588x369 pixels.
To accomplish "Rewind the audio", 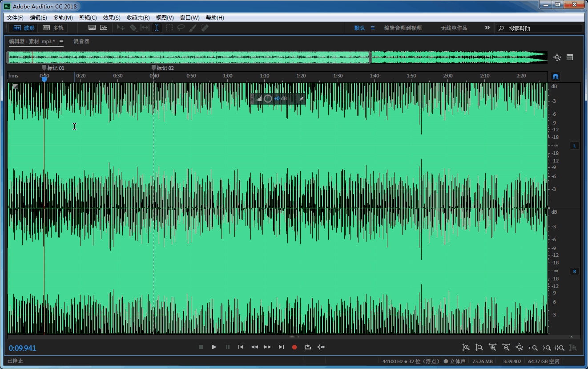I will (x=254, y=347).
